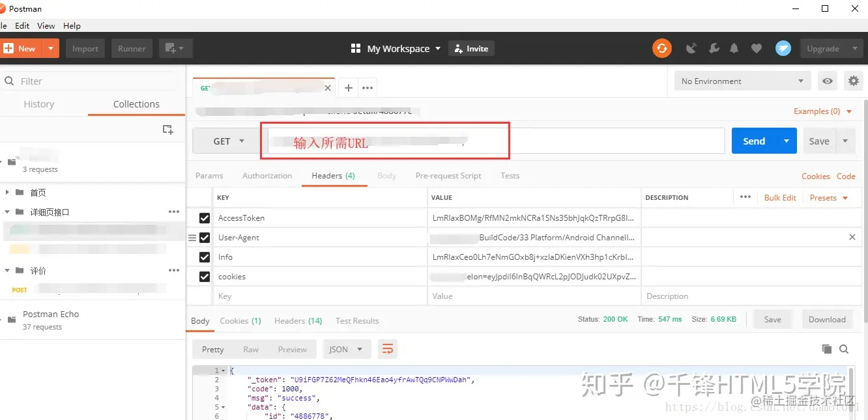Switch to the Params tab
The image size is (868, 420).
pos(209,176)
